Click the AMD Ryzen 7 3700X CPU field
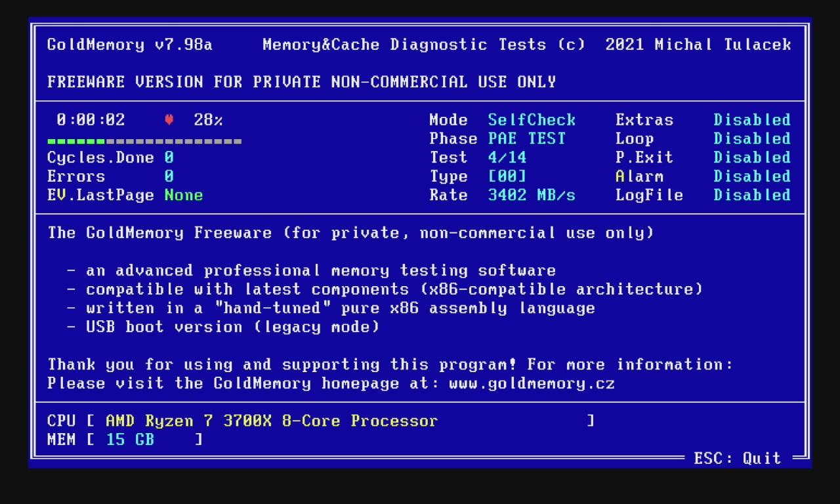 coord(272,421)
